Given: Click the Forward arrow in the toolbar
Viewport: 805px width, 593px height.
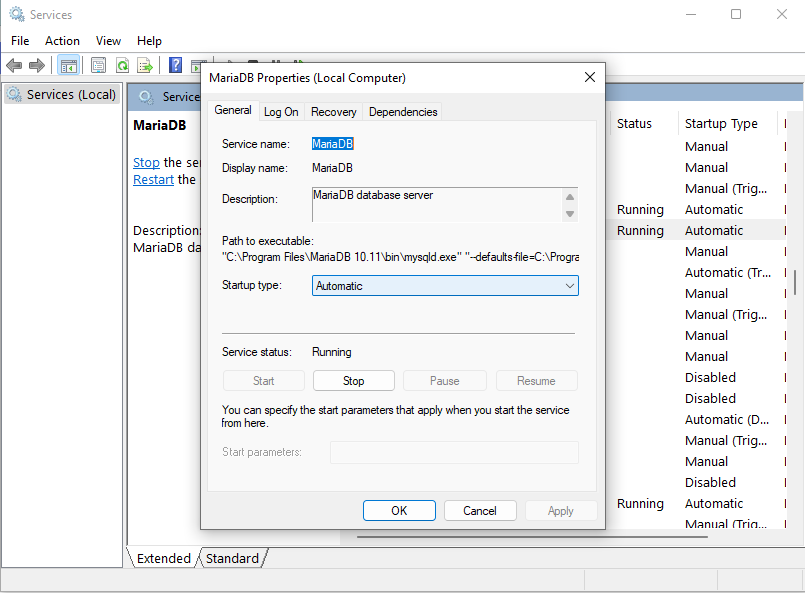Looking at the screenshot, I should click(x=37, y=65).
